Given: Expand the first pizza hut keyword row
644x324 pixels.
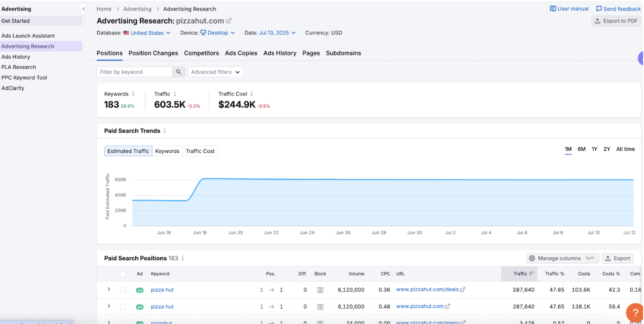Looking at the screenshot, I should [x=109, y=289].
